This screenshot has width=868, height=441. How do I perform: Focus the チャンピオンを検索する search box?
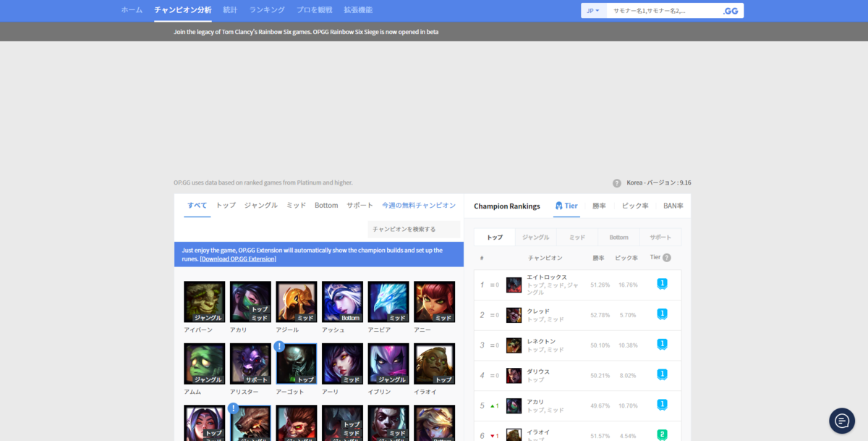tap(414, 229)
